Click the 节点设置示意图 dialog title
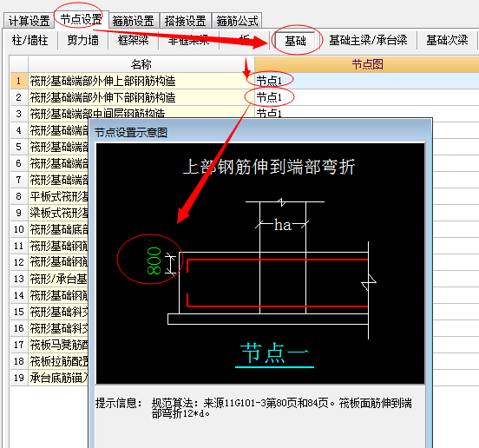Screen dimensions: 479x448 pyautogui.click(x=131, y=133)
